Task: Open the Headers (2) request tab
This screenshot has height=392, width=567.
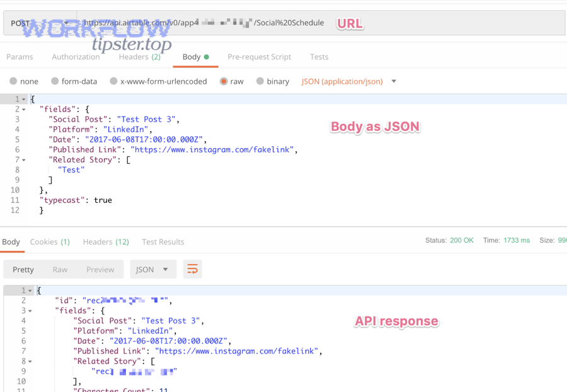Action: 139,57
